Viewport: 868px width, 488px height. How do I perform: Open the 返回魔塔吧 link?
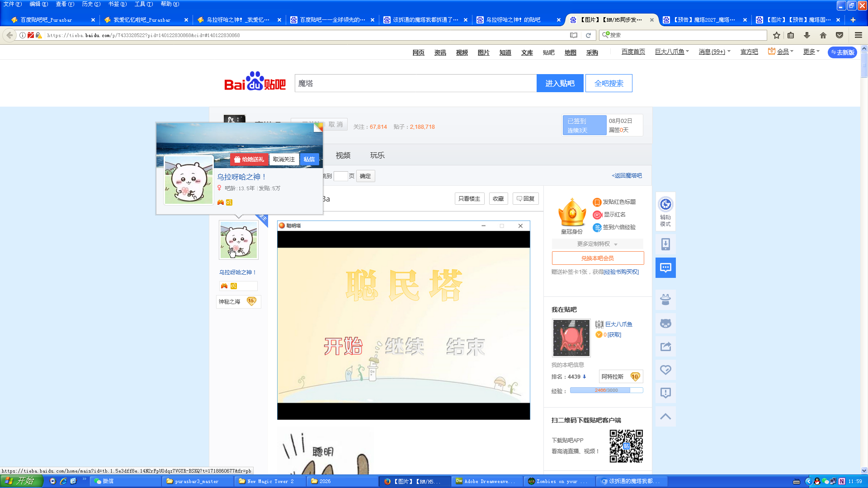coord(627,176)
